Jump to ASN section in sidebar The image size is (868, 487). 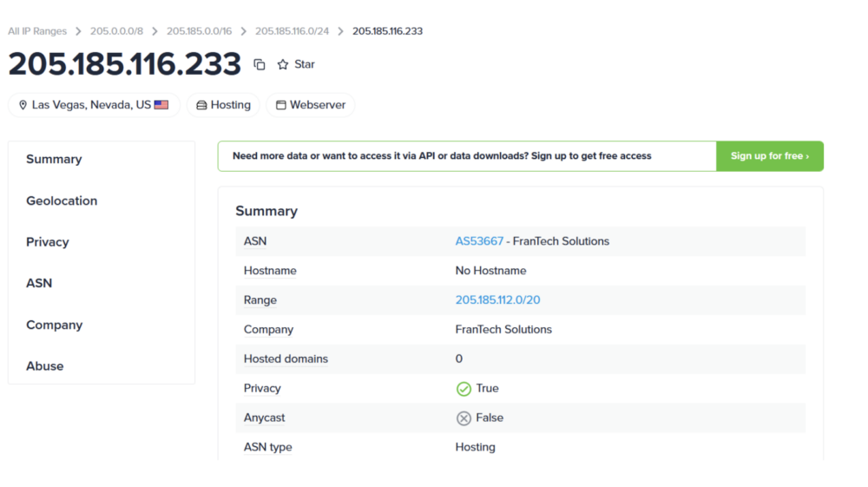(x=39, y=283)
